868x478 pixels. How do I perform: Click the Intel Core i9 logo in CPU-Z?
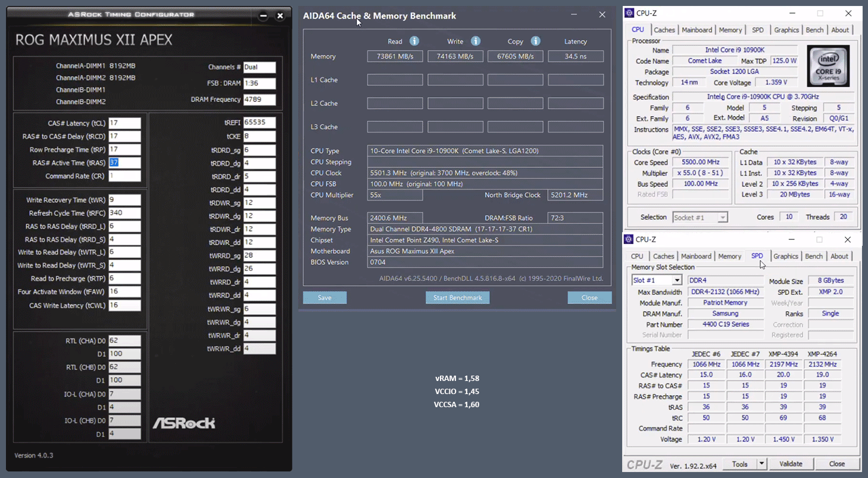pos(828,65)
